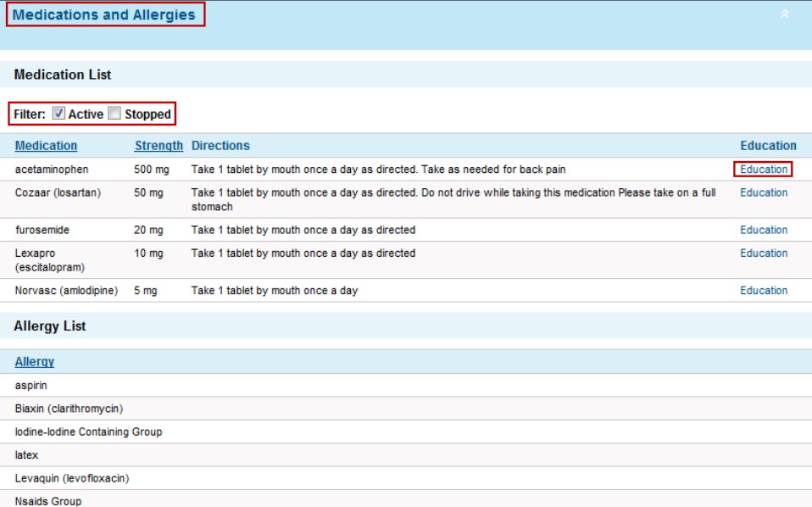View Education for Cozaar (losartan)

pos(764,192)
